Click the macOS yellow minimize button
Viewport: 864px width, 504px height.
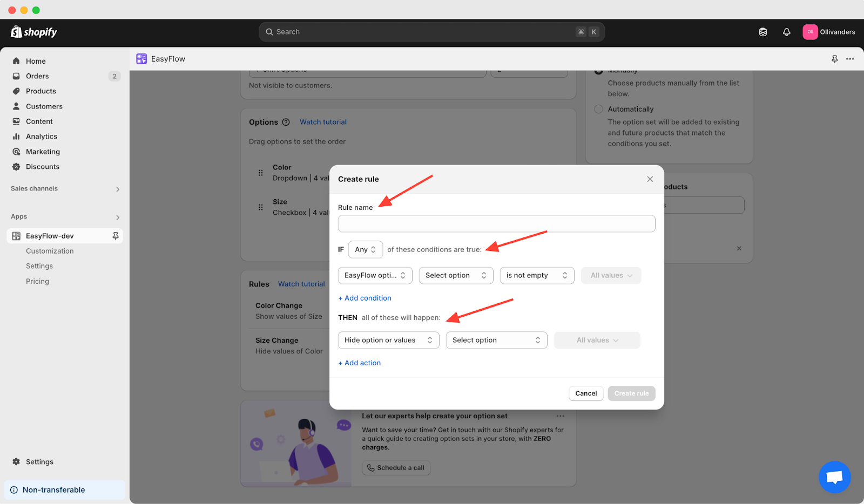(24, 10)
